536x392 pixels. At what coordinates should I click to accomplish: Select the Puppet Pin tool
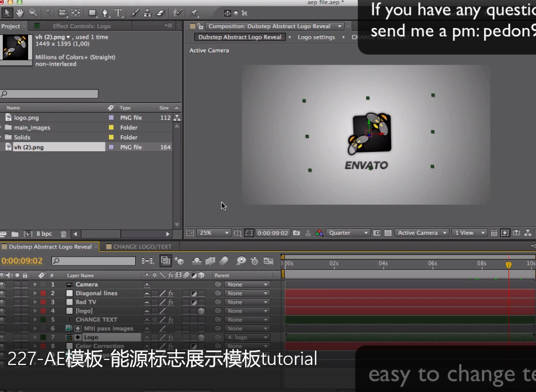click(194, 13)
